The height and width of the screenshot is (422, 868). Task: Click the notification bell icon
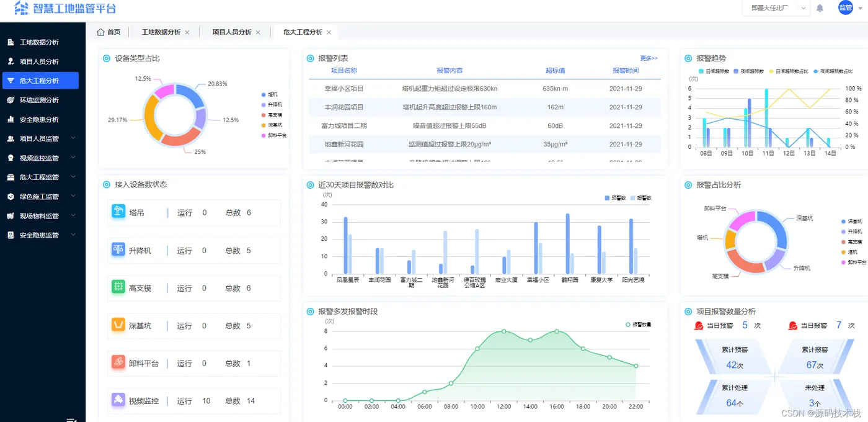tap(820, 8)
